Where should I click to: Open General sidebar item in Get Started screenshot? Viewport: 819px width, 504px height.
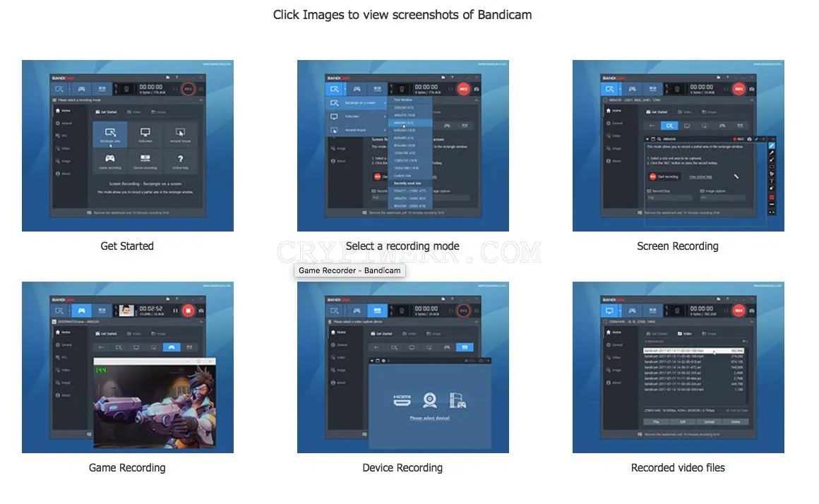click(64, 124)
